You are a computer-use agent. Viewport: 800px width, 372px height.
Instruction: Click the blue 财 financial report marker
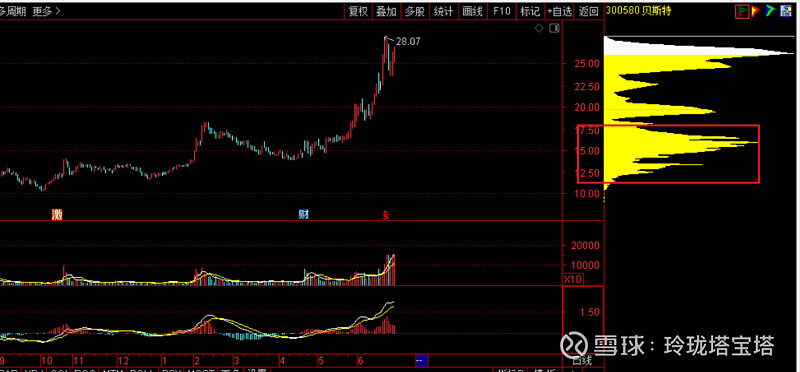[x=304, y=214]
